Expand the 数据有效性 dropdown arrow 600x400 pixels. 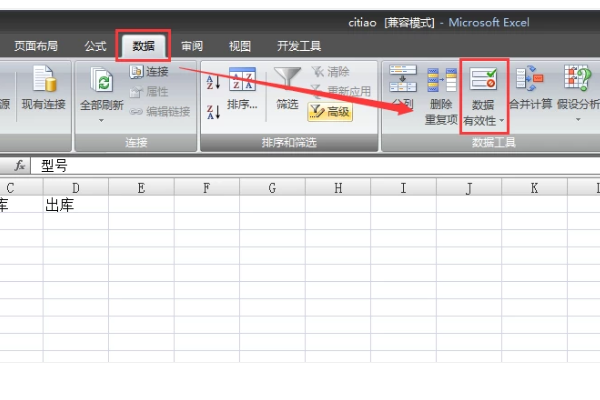coord(502,121)
